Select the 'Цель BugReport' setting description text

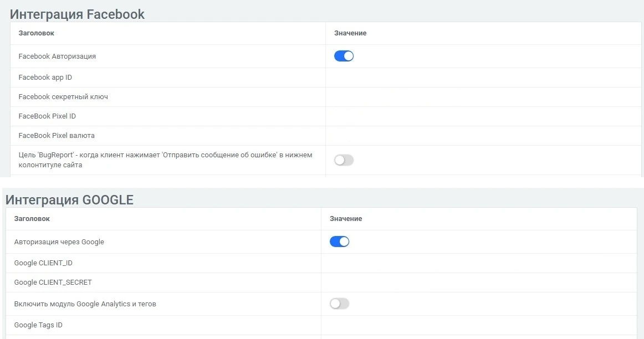tap(165, 160)
